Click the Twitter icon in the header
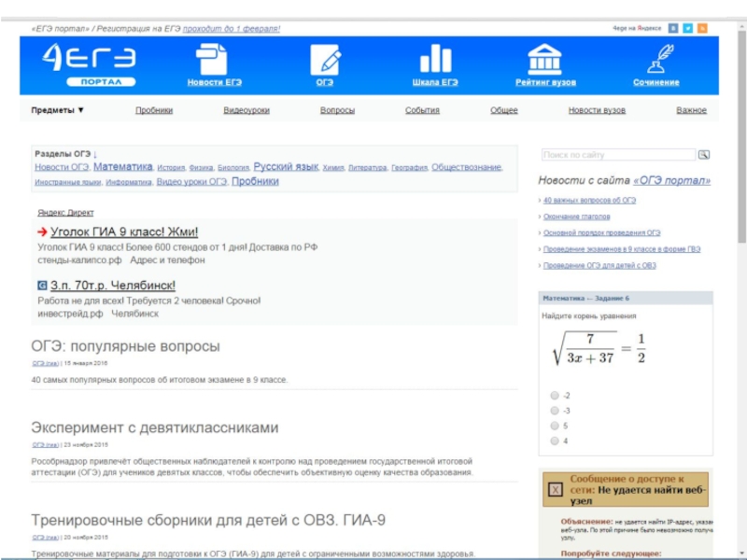Screen dimensions: 747x560 pyautogui.click(x=688, y=28)
